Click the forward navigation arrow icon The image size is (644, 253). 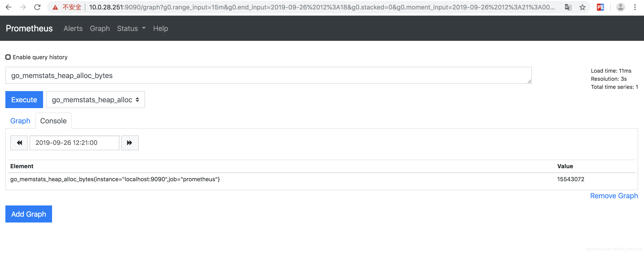pos(130,143)
